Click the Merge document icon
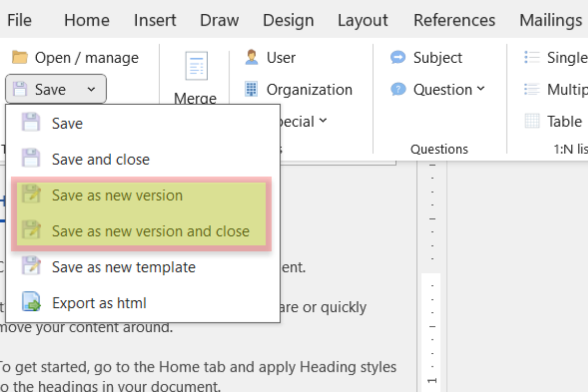The width and height of the screenshot is (588, 392). point(196,66)
